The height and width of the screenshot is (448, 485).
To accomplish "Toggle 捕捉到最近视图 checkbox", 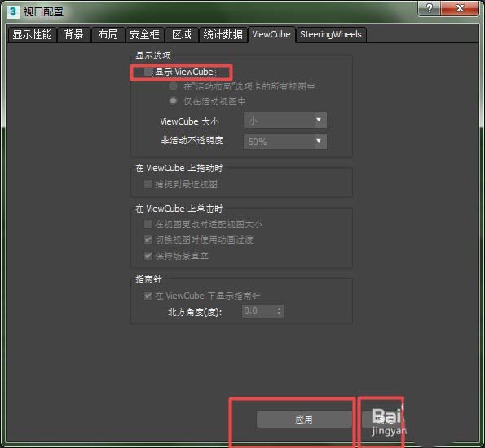I will tap(148, 185).
